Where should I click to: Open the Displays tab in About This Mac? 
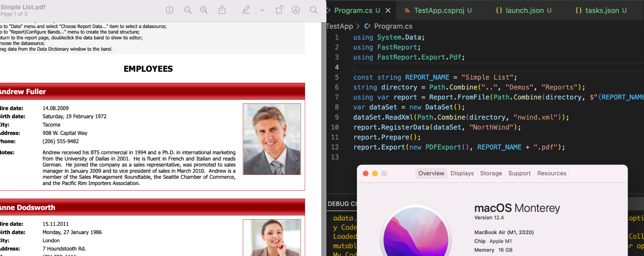[462, 173]
